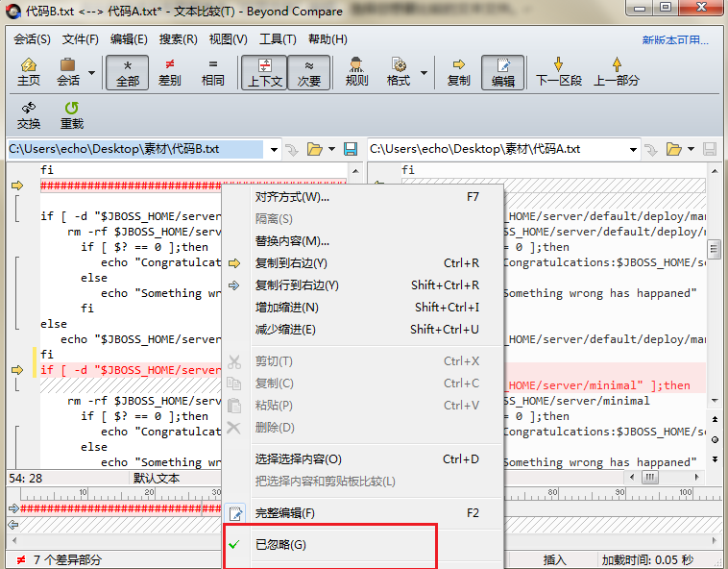The height and width of the screenshot is (569, 728).
Task: Click the 主页 home toolbar icon
Action: pyautogui.click(x=29, y=72)
